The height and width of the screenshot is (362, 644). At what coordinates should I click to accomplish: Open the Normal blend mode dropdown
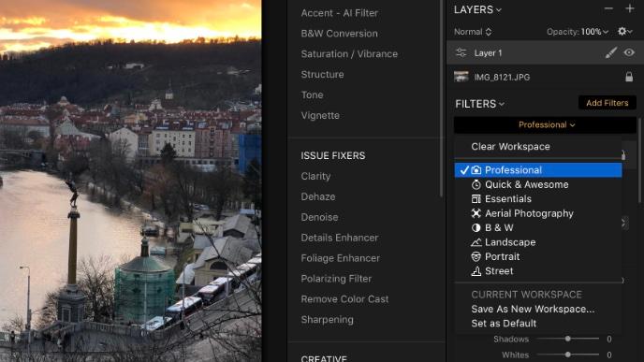click(x=473, y=32)
